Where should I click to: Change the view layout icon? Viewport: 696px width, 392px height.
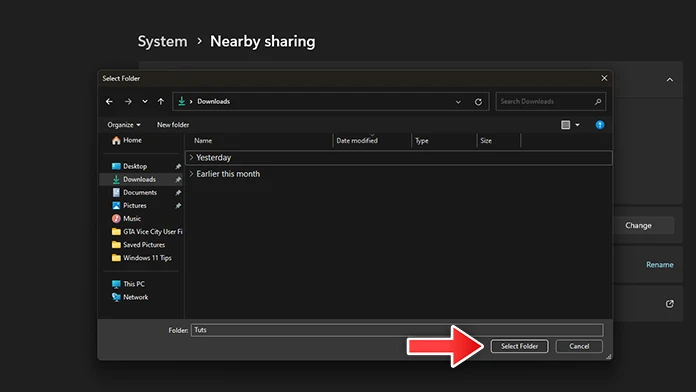click(x=566, y=125)
